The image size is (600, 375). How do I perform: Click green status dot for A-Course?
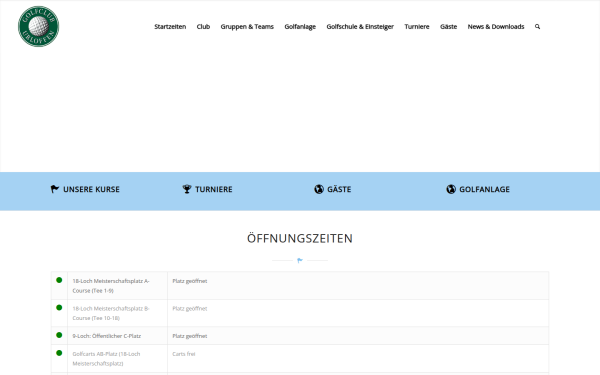tap(59, 280)
